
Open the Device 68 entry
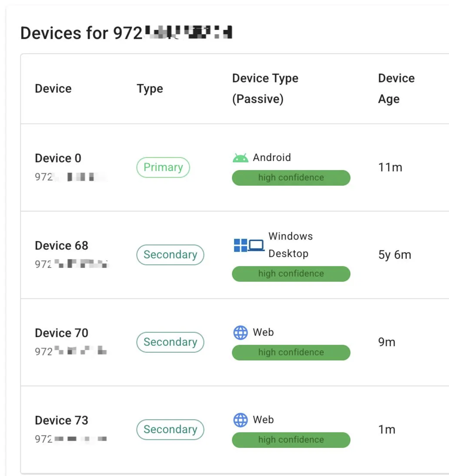click(61, 246)
